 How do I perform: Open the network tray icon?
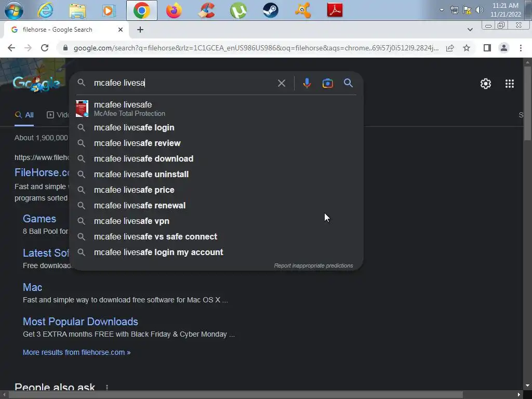(x=454, y=10)
